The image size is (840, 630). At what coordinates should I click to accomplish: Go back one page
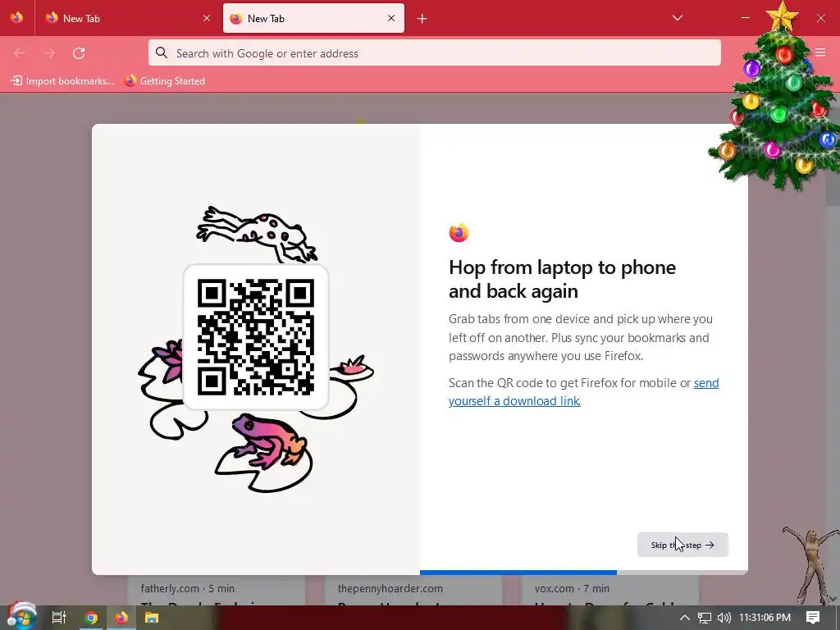(x=20, y=53)
